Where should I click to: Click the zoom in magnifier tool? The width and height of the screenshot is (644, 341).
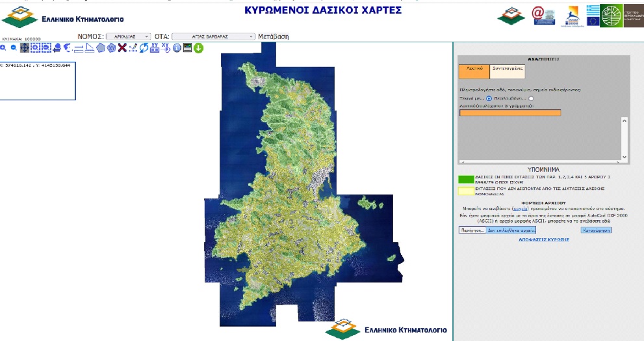tap(3, 48)
